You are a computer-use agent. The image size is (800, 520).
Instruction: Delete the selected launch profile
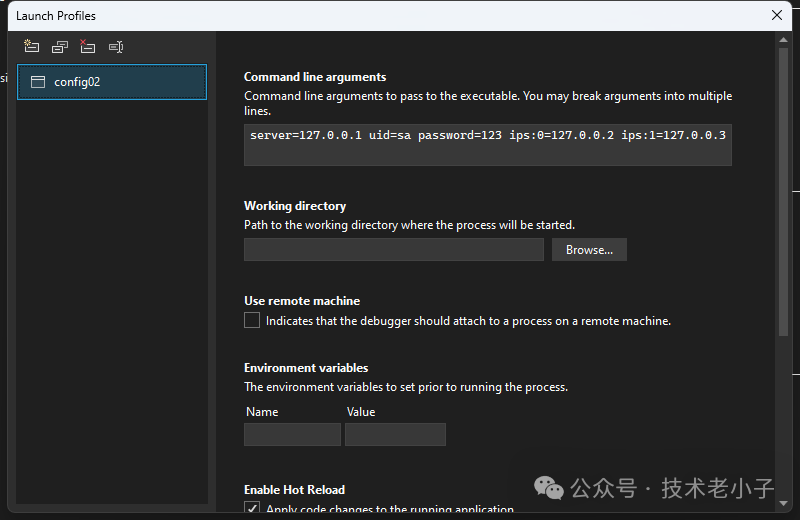[87, 47]
